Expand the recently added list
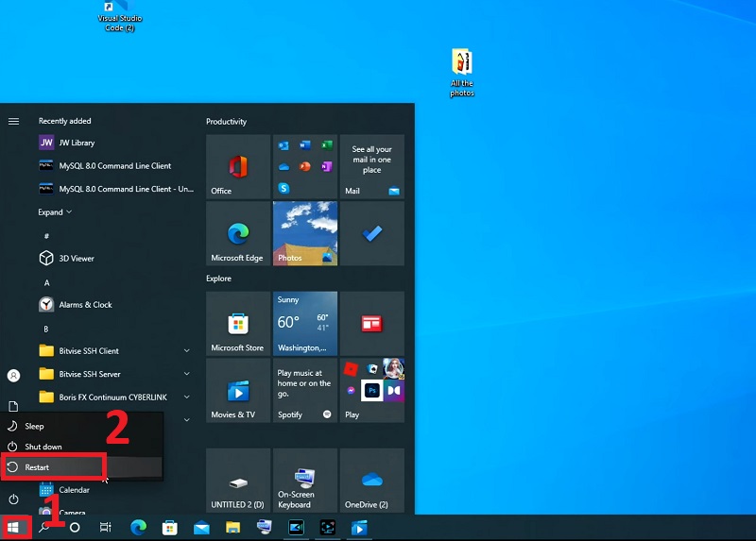Image resolution: width=756 pixels, height=541 pixels. tap(55, 212)
